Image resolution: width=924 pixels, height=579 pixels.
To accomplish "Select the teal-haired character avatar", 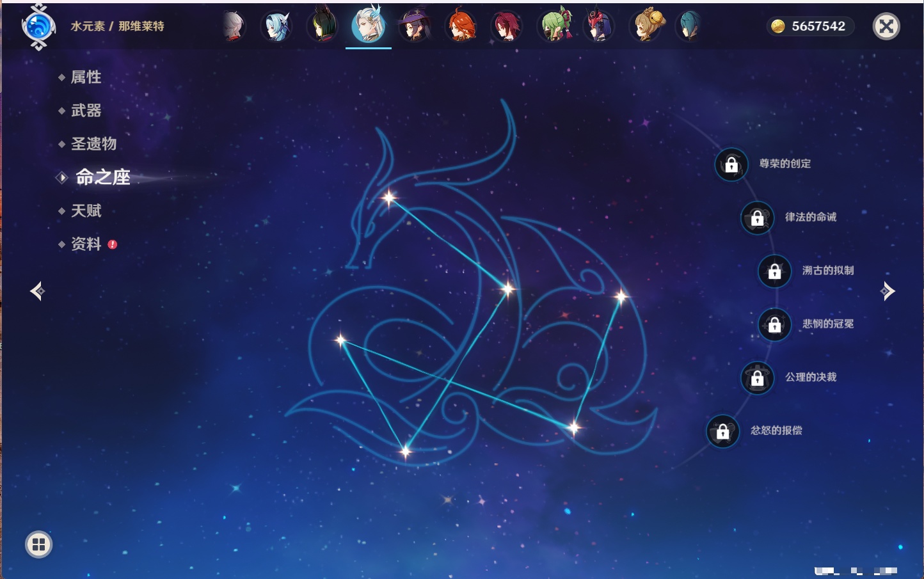I will tap(689, 26).
